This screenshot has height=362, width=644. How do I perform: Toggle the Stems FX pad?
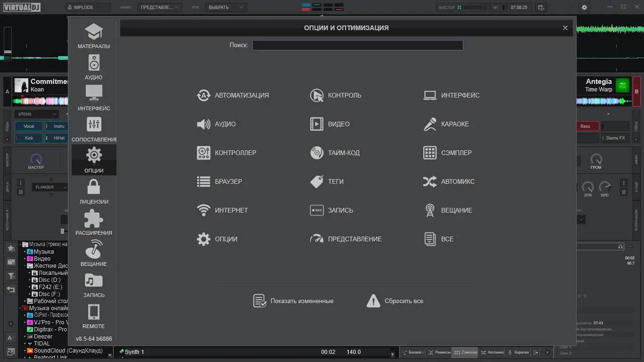pyautogui.click(x=615, y=138)
